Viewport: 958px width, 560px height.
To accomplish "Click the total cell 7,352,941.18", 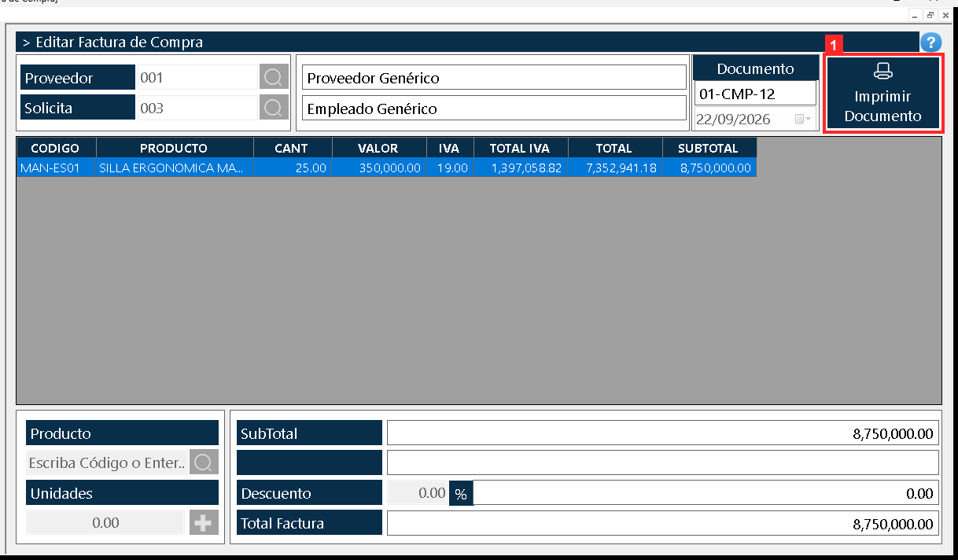I will click(x=615, y=168).
